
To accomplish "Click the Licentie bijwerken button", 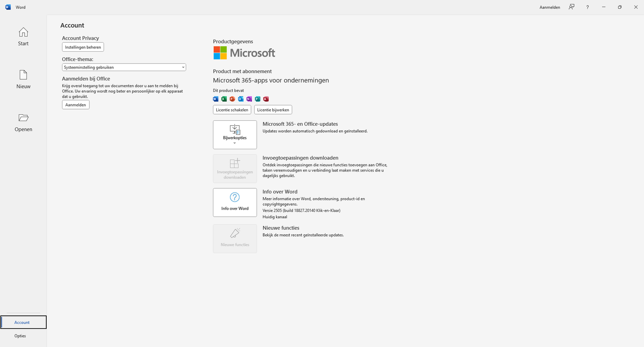I will click(x=273, y=110).
